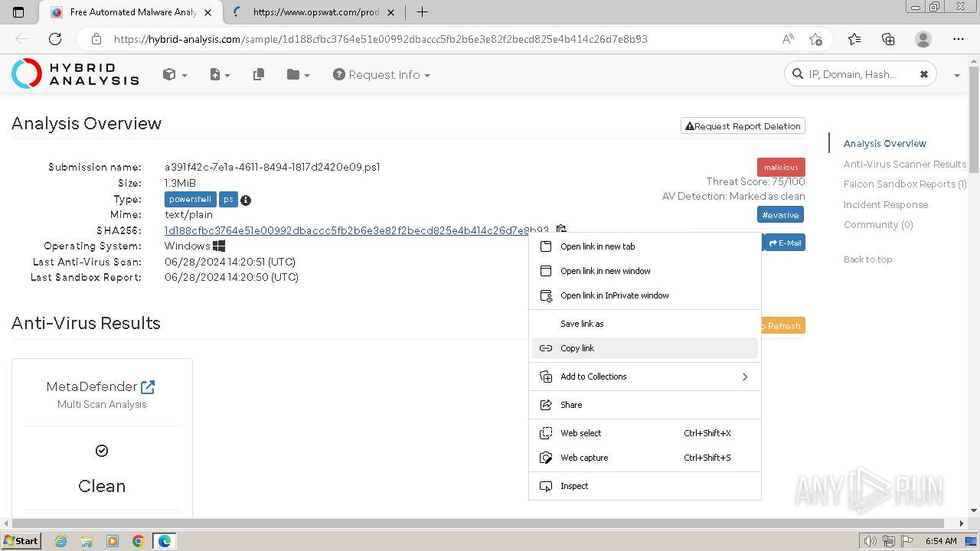Open media player from the taskbar

(x=113, y=541)
